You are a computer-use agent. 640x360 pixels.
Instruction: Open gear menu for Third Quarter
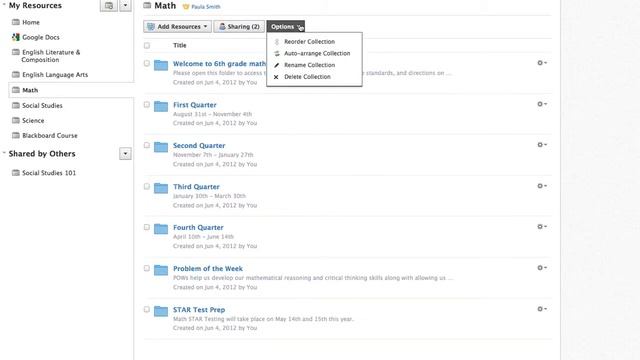tap(542, 186)
